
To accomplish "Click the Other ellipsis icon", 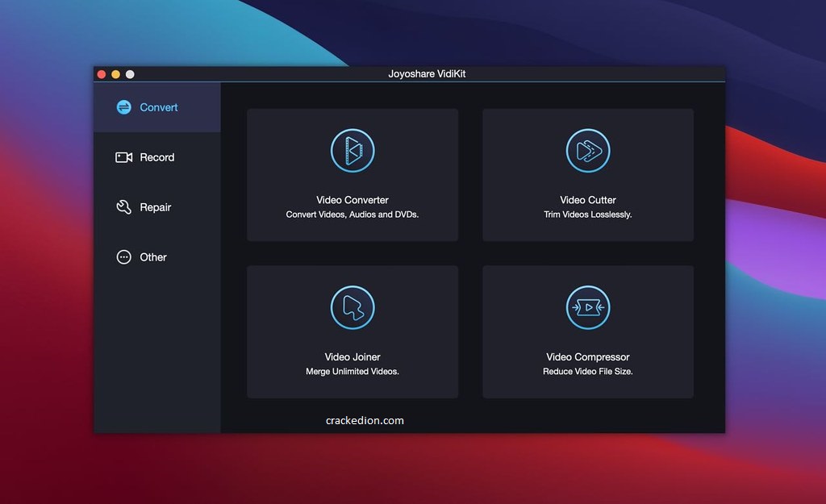I will click(123, 257).
